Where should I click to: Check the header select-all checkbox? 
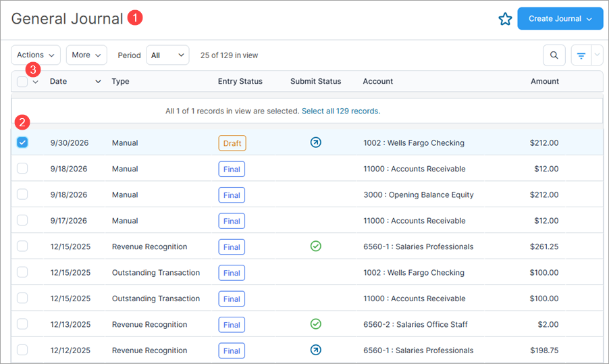click(x=22, y=82)
